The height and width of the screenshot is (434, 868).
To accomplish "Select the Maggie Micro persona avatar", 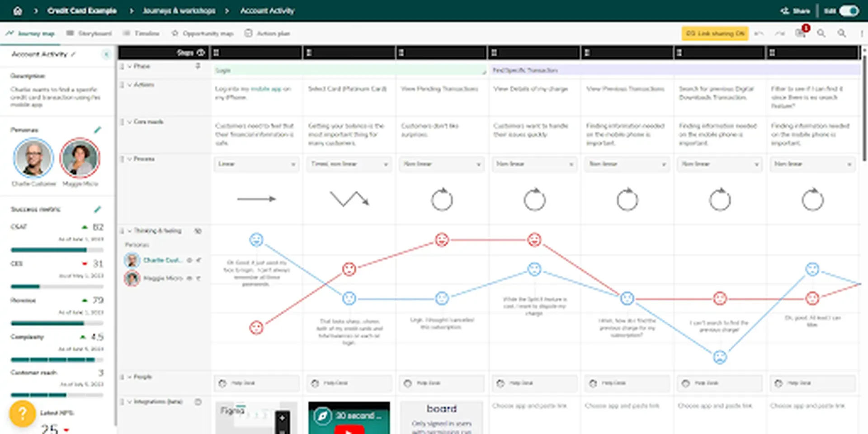I will click(x=80, y=158).
